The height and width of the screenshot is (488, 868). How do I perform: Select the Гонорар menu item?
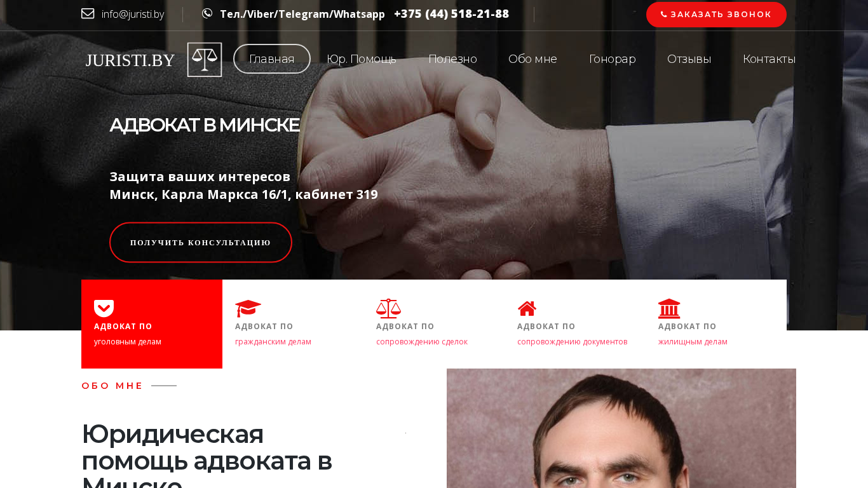tap(612, 59)
